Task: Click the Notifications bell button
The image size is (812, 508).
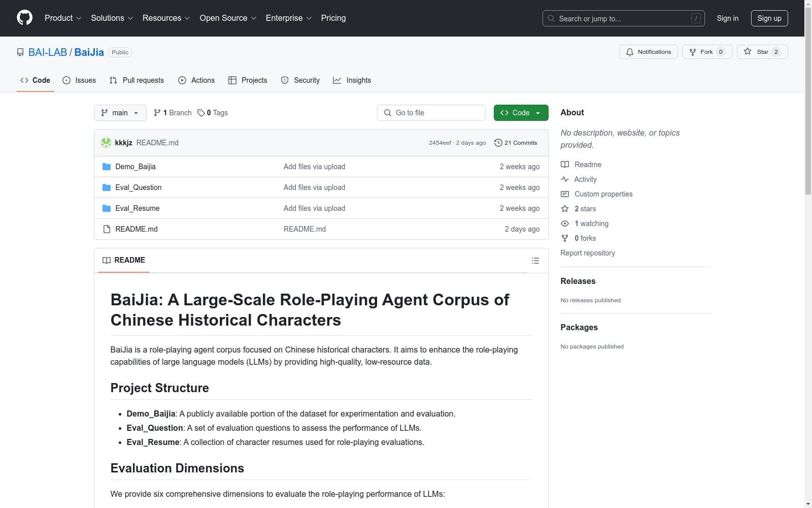Action: coord(648,52)
